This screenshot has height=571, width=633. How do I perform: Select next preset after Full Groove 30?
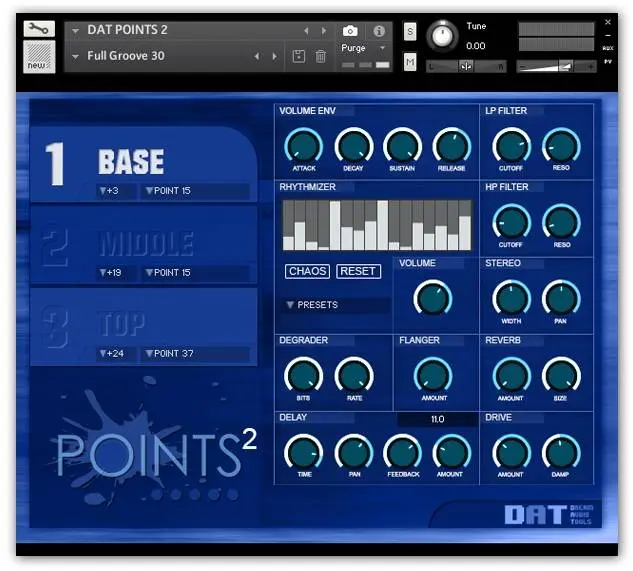[x=275, y=57]
